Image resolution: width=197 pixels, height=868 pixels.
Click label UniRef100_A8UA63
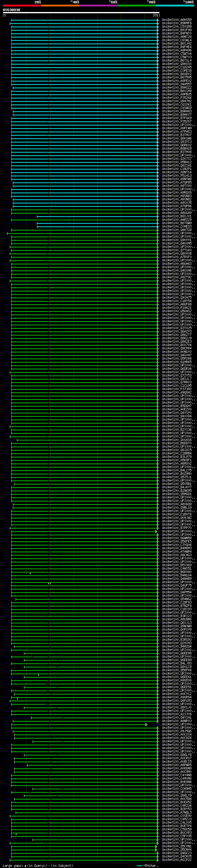pyautogui.click(x=176, y=264)
